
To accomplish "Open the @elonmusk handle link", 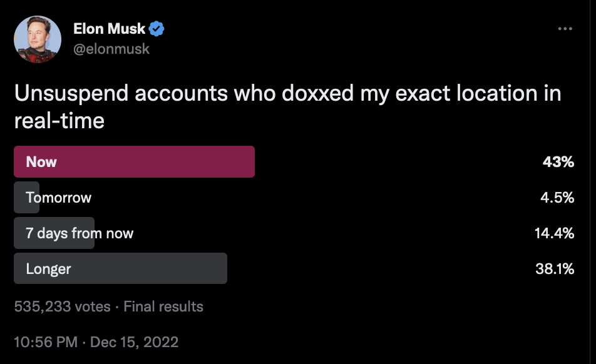I will [x=111, y=49].
